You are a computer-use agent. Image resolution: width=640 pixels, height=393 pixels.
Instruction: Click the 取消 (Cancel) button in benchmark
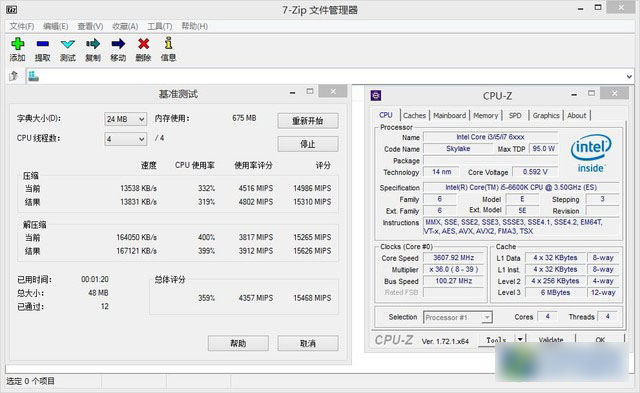pos(308,343)
